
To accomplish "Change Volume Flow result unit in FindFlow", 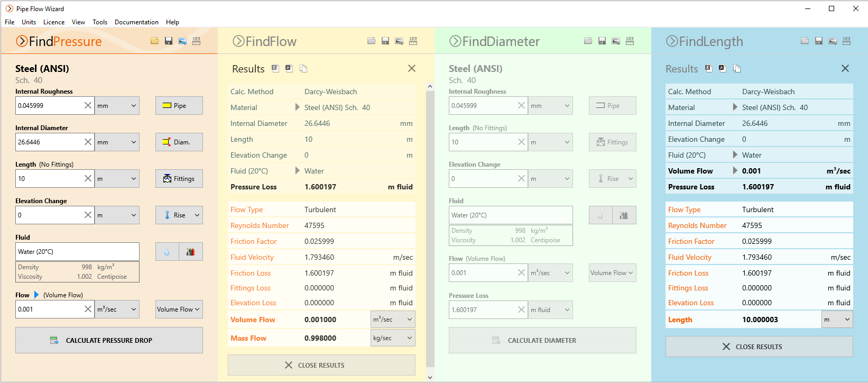I will 393,320.
